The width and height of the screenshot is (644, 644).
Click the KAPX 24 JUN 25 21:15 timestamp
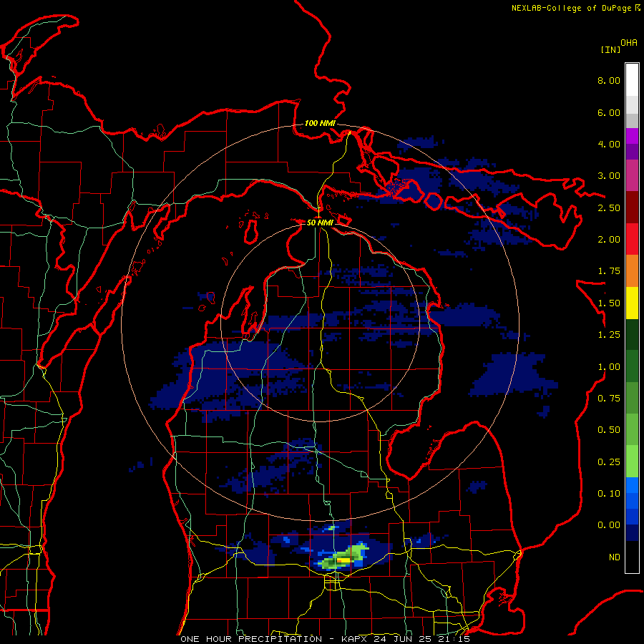(x=406, y=639)
